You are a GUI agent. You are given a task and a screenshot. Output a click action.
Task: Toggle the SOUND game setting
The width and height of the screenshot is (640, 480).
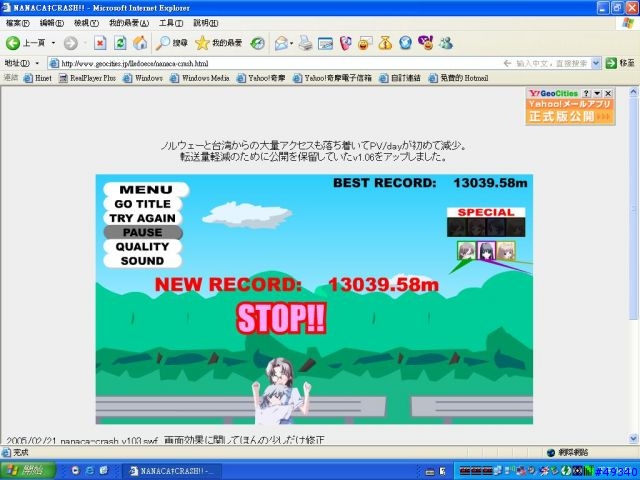[x=142, y=261]
